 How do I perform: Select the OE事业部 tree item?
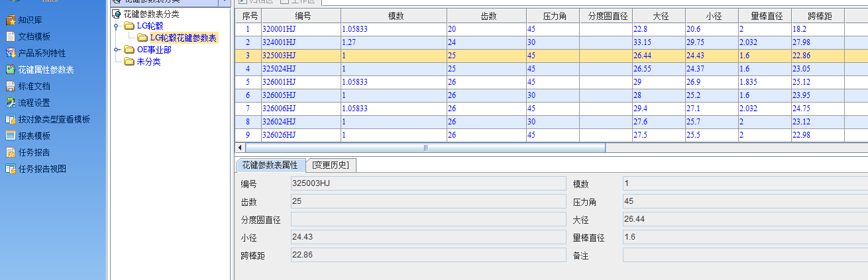(154, 50)
